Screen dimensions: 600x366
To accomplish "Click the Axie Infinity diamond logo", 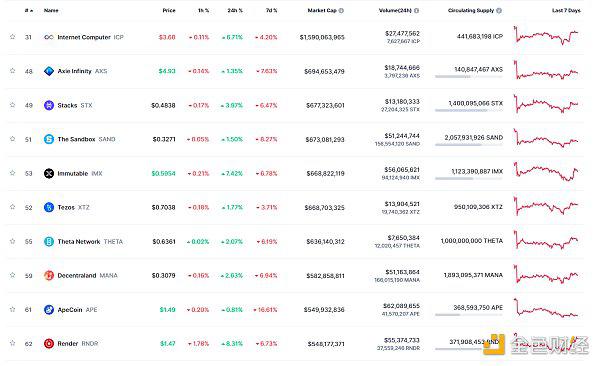I will click(49, 71).
